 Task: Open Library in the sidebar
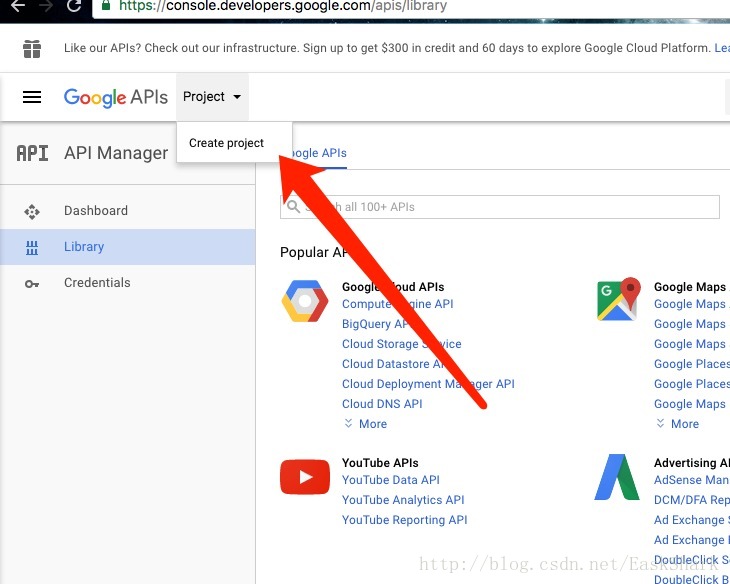coord(84,247)
